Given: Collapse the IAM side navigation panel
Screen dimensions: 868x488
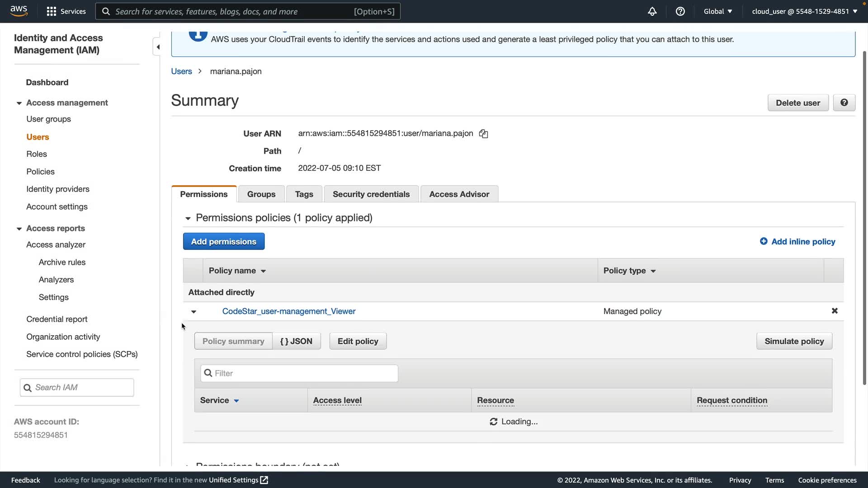Looking at the screenshot, I should point(158,47).
